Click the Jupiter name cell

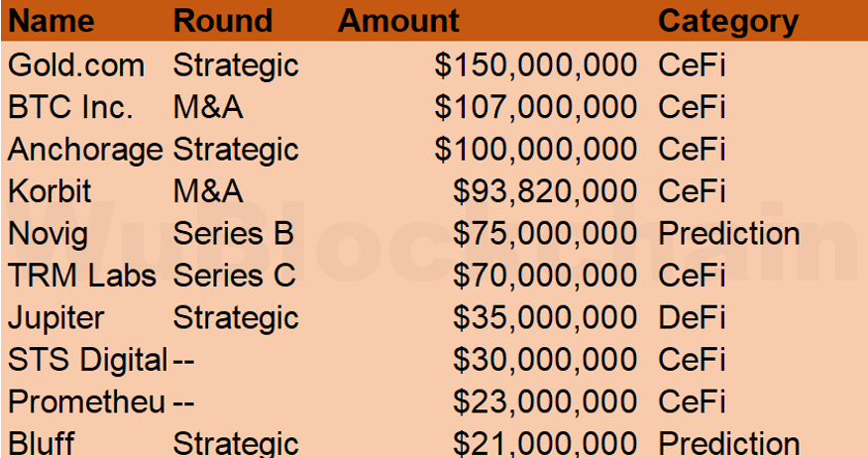tap(55, 318)
